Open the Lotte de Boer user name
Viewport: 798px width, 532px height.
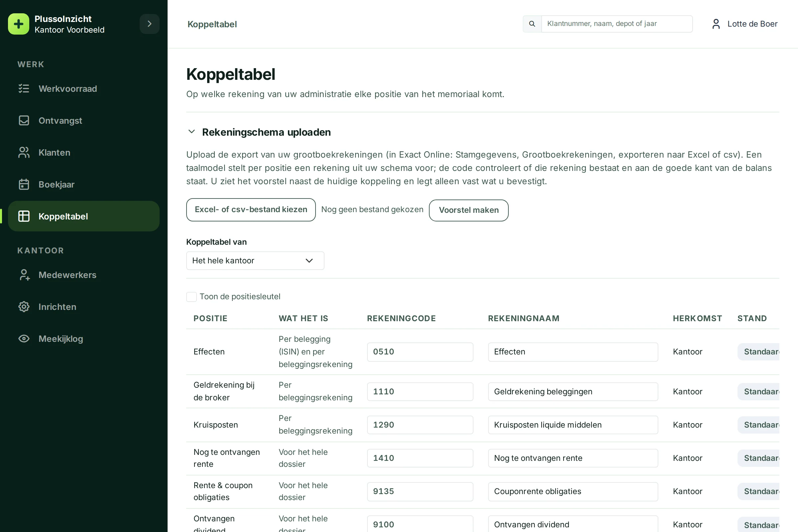point(752,24)
